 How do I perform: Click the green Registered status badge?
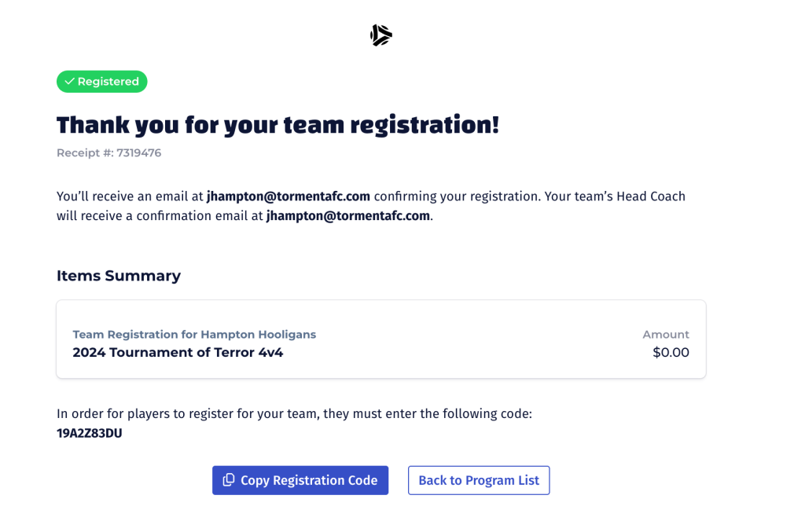click(101, 82)
